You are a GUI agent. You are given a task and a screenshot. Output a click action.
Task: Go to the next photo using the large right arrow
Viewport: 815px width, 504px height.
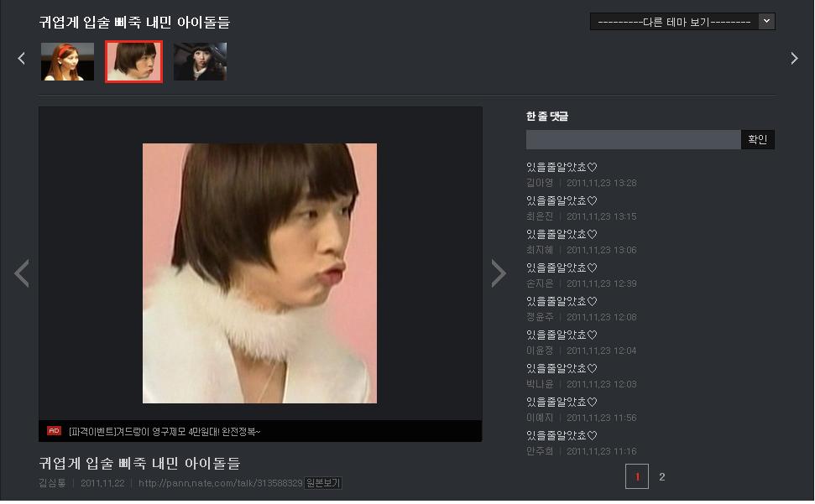click(x=499, y=273)
